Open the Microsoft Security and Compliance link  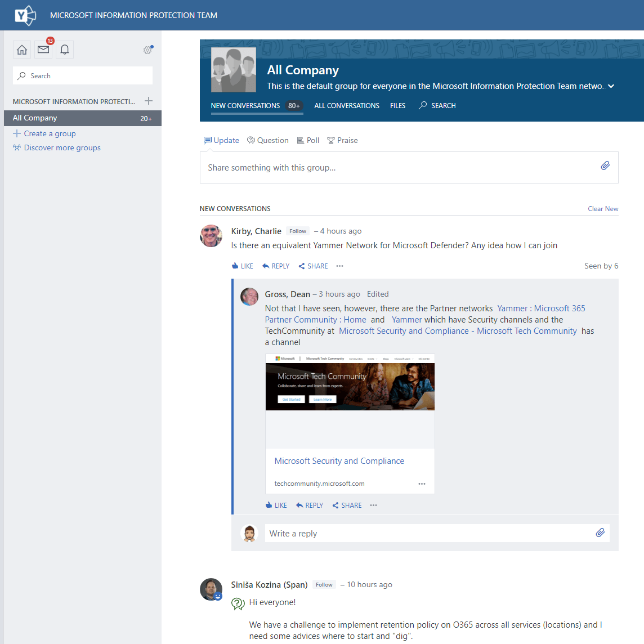pyautogui.click(x=339, y=460)
